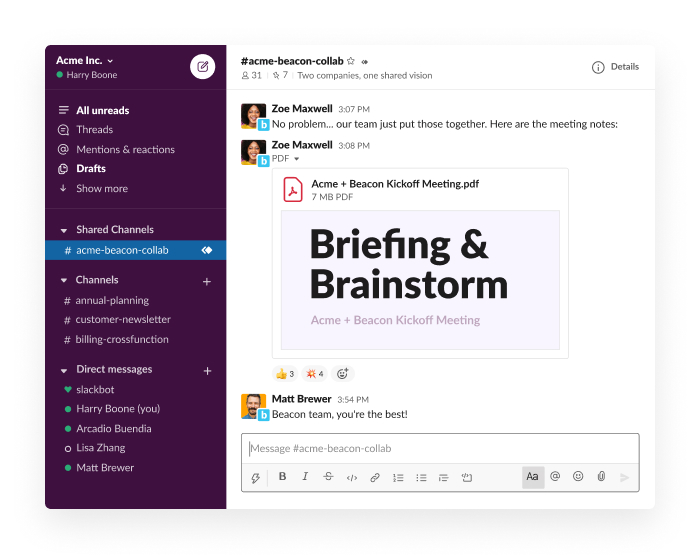This screenshot has width=700, height=555.
Task: Star the #acme-beacon-collab channel
Action: click(351, 61)
